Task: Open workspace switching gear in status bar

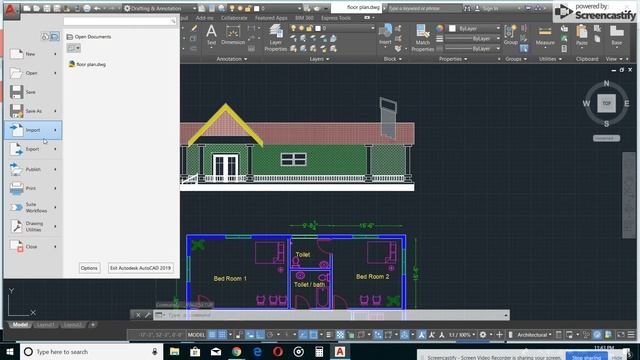Action: coord(483,335)
